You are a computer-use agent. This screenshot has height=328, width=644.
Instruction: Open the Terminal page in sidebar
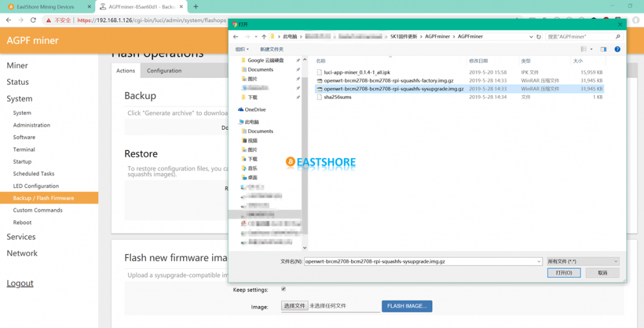pyautogui.click(x=24, y=149)
